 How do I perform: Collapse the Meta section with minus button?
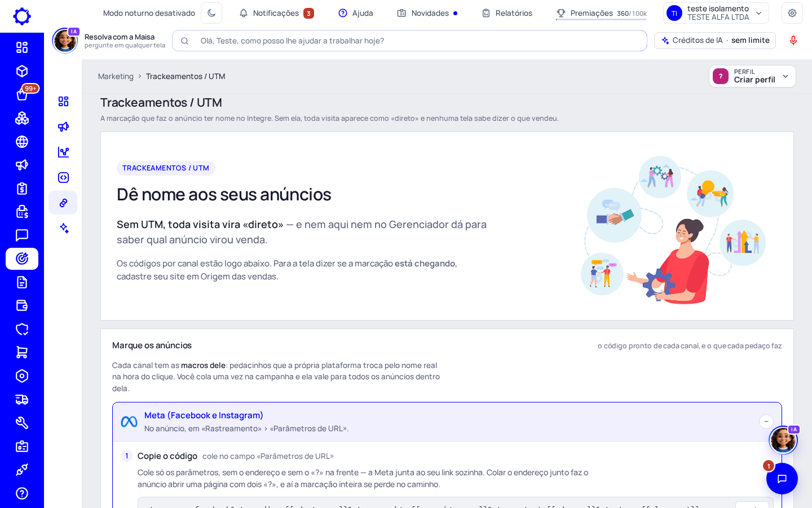766,422
